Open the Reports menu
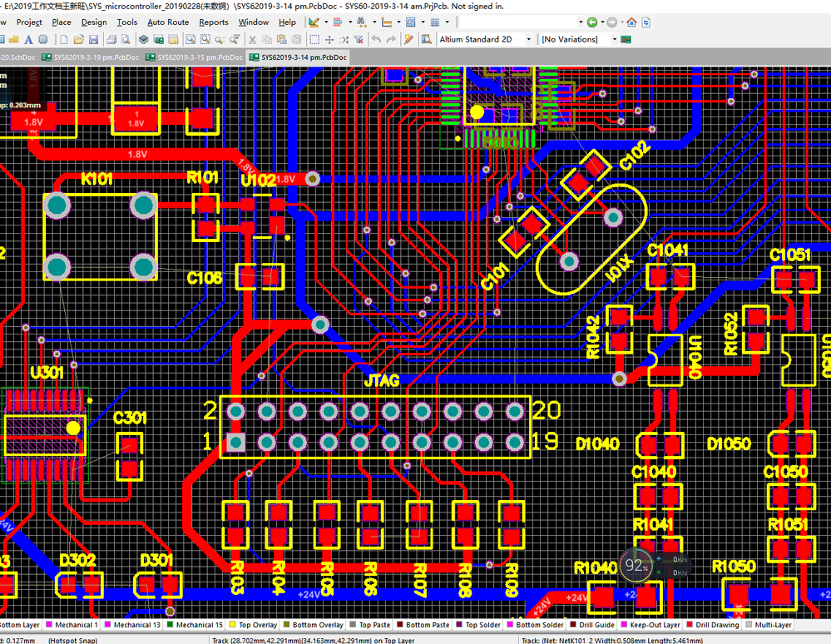 click(214, 22)
